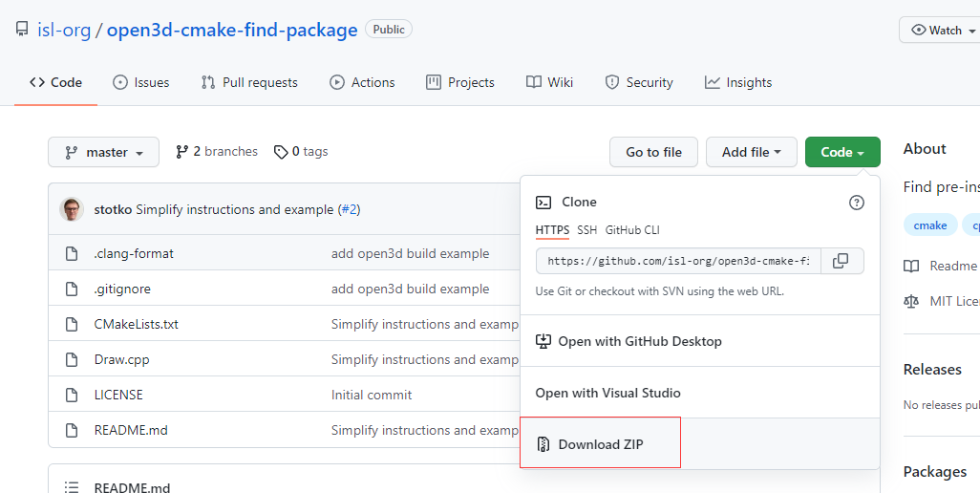Image resolution: width=980 pixels, height=493 pixels.
Task: Click the file icon for .clang-format
Action: [72, 254]
